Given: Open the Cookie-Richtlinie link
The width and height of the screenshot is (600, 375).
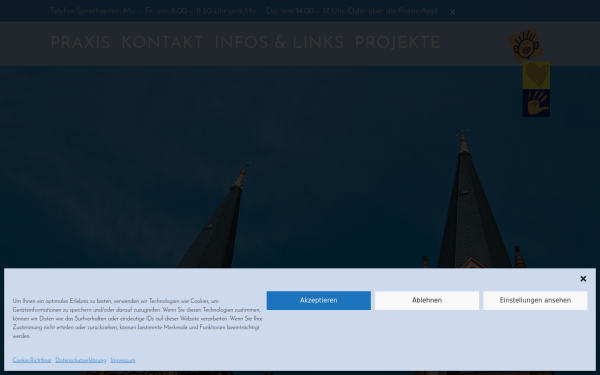Looking at the screenshot, I should pos(32,360).
